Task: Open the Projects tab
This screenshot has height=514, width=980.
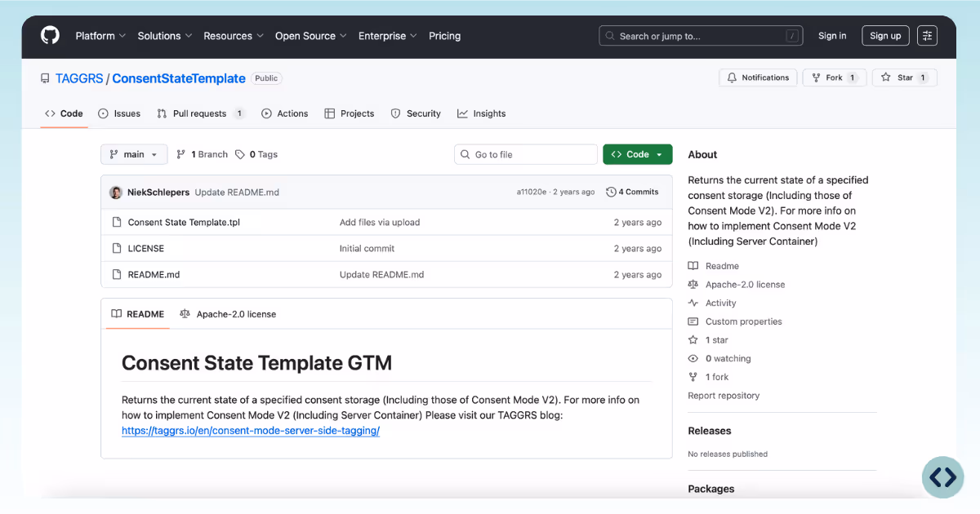Action: pos(350,113)
